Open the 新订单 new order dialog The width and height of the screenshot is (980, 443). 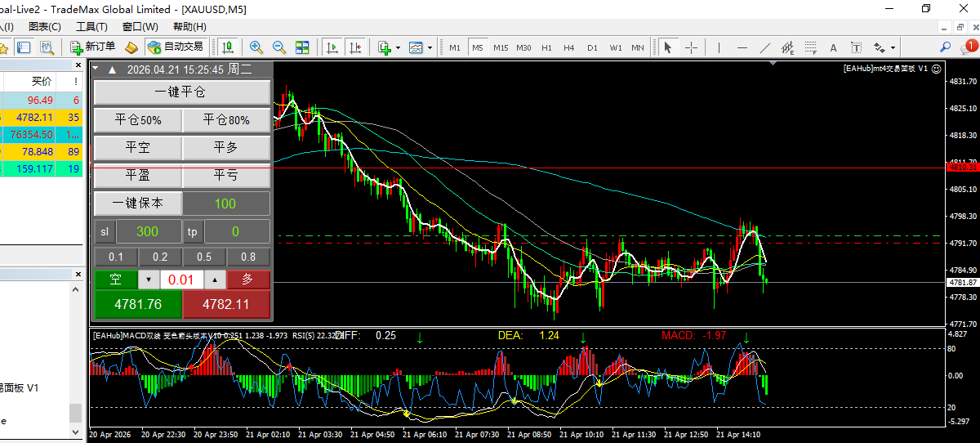(x=92, y=47)
